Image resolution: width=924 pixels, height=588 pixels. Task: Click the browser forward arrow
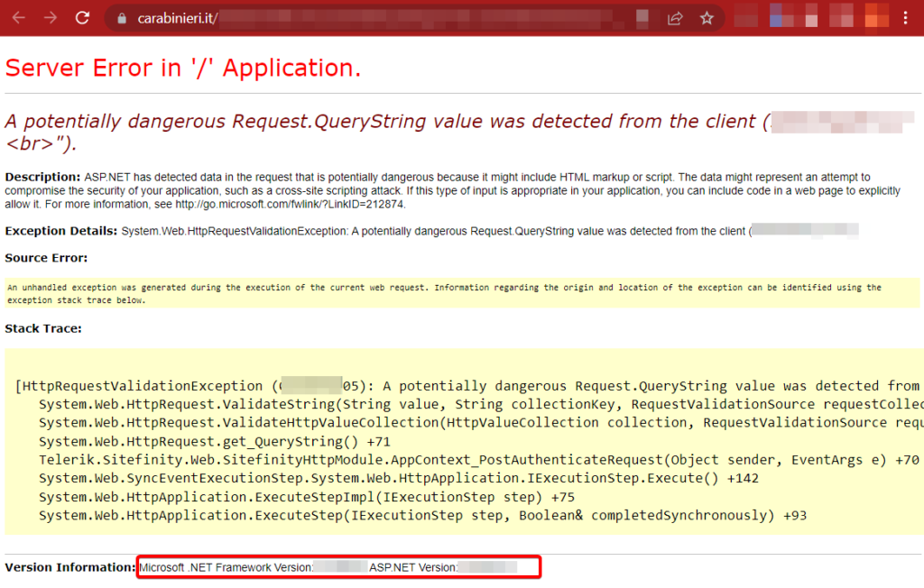pos(51,18)
